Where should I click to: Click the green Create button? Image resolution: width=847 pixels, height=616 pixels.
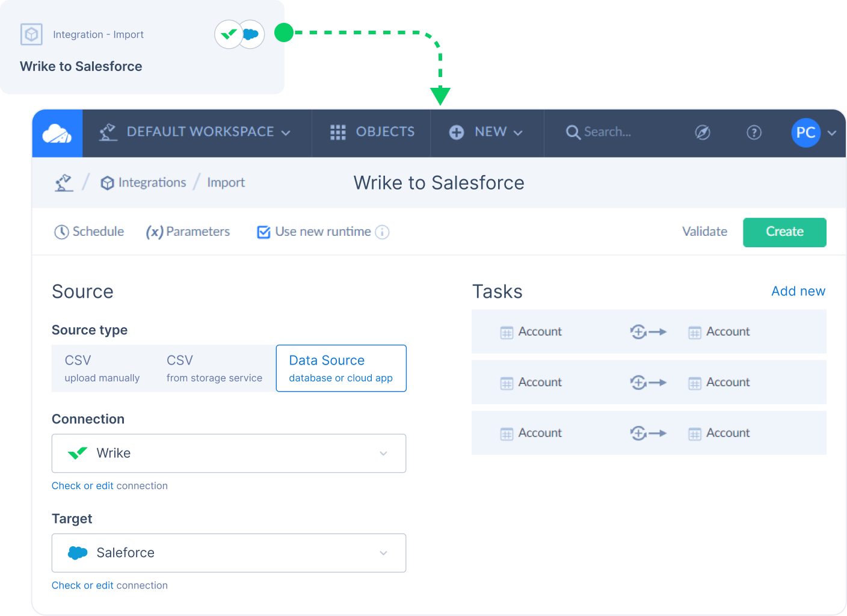point(784,232)
